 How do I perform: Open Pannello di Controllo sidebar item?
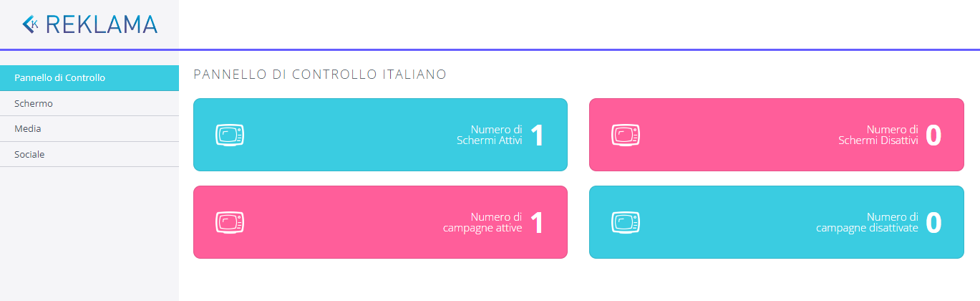[60, 77]
